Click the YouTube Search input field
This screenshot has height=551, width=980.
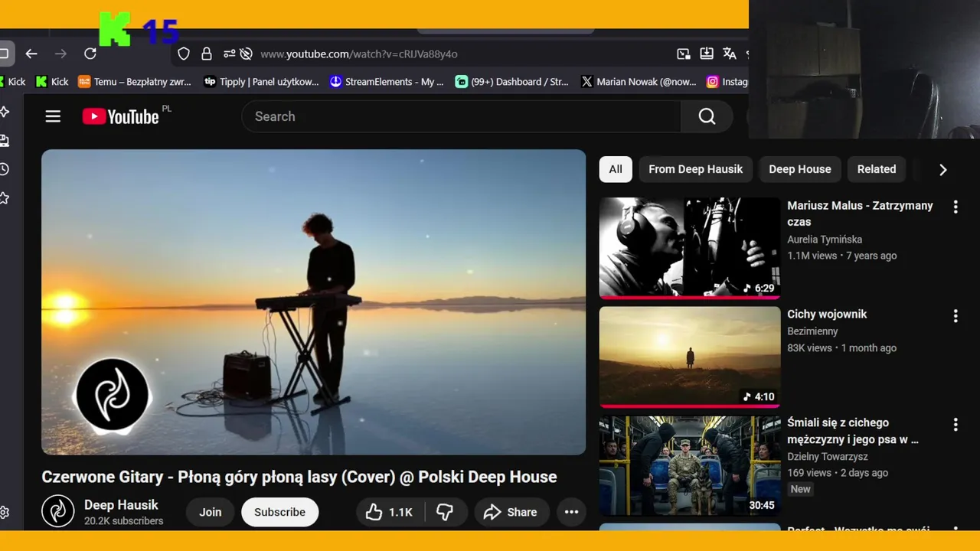pos(461,116)
